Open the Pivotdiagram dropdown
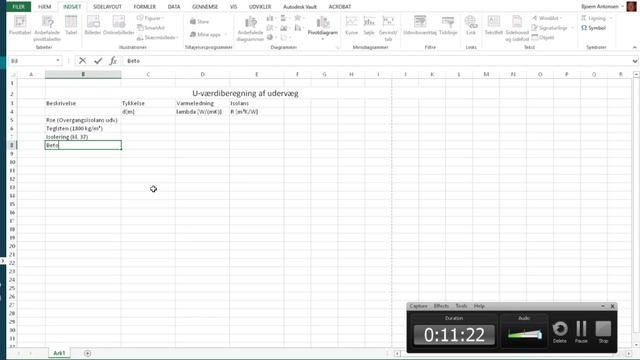The width and height of the screenshot is (640, 360). (322, 39)
